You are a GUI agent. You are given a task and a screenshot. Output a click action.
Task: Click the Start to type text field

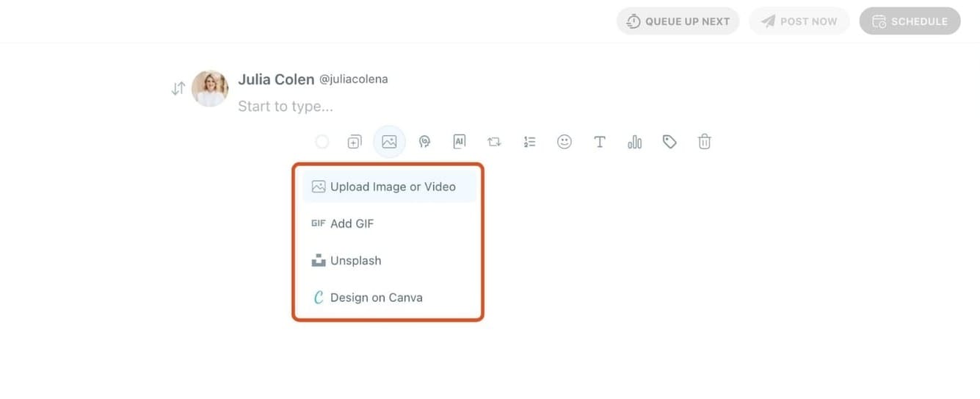coord(286,107)
